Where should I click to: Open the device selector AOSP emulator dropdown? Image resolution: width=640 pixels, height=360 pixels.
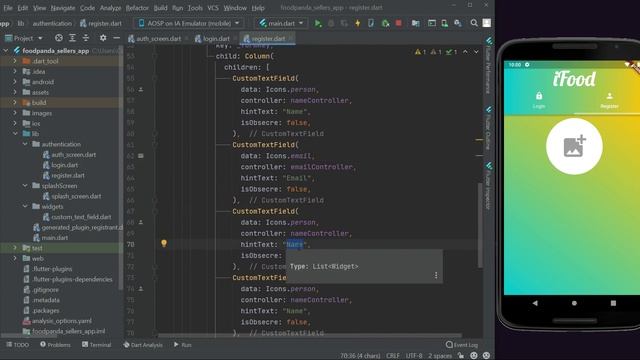point(189,23)
